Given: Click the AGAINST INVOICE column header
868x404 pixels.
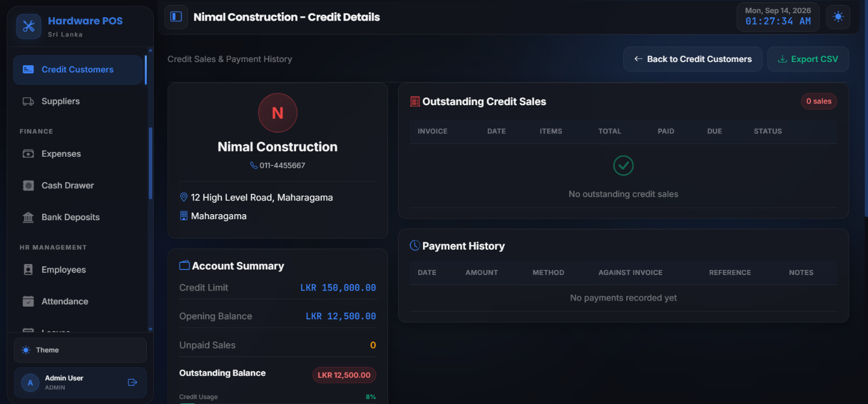Looking at the screenshot, I should [x=630, y=272].
